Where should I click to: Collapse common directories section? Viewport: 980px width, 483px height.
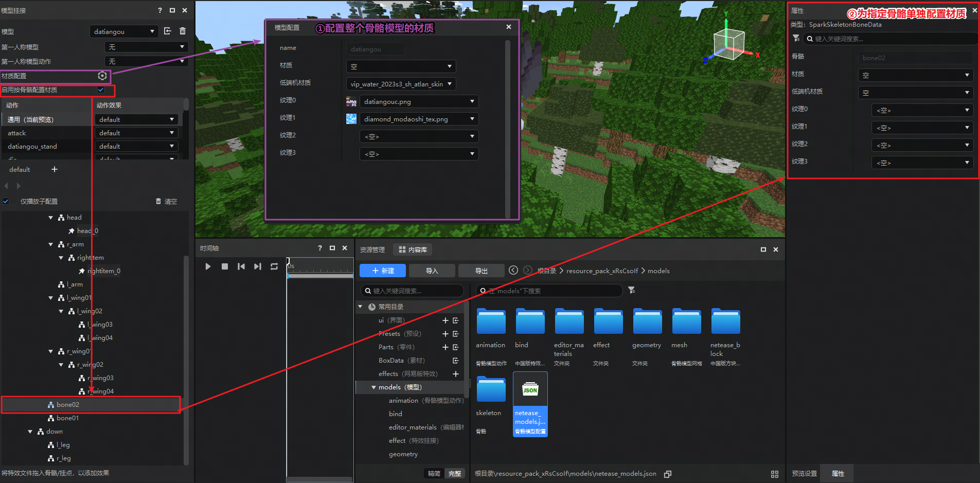pyautogui.click(x=361, y=307)
